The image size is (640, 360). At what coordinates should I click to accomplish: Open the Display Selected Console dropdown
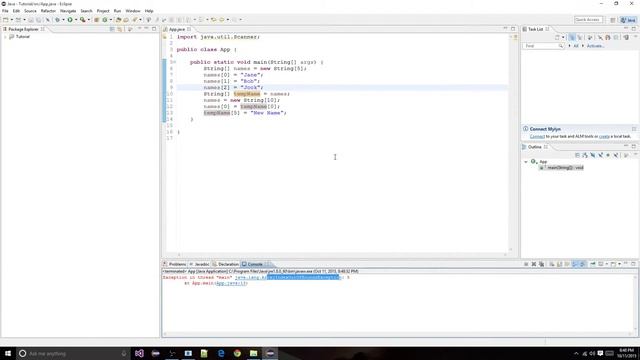point(607,264)
